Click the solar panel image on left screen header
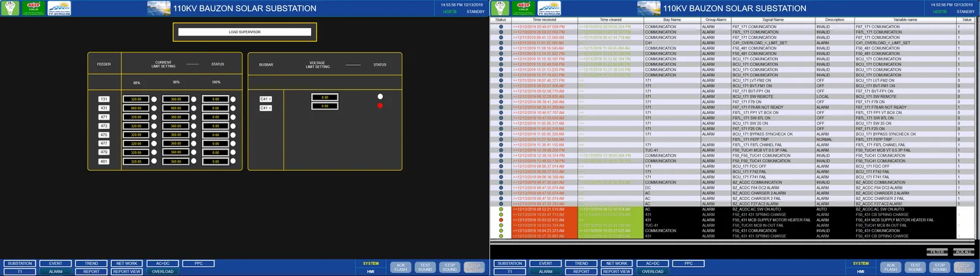Screen dimensions: 980x276 159,8
